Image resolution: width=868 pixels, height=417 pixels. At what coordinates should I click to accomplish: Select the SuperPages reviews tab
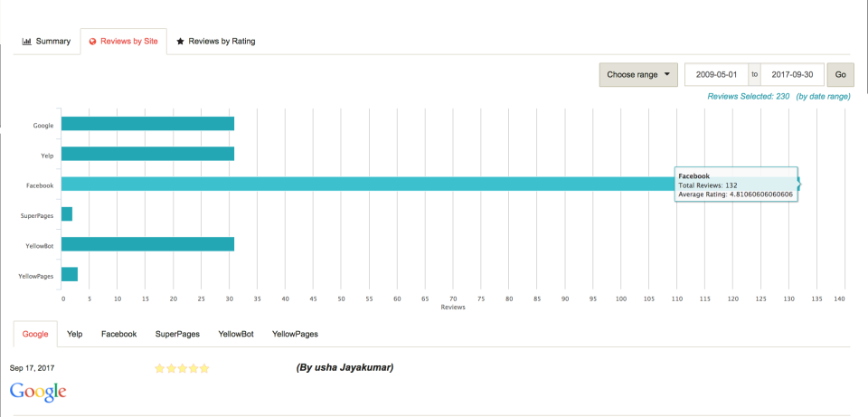point(177,334)
